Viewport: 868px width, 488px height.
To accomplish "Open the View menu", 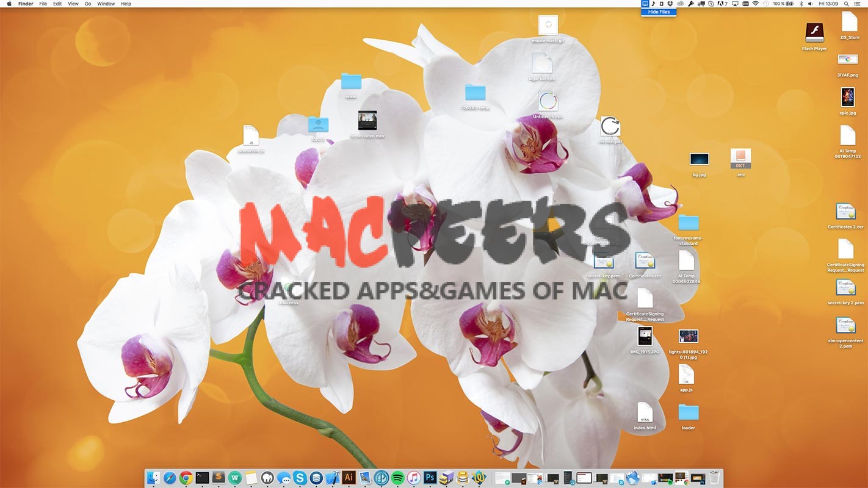I will point(73,4).
